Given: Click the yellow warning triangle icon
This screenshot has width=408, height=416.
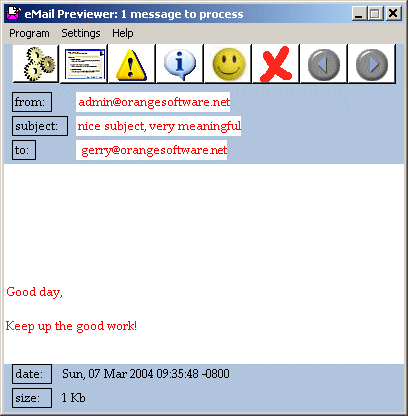Looking at the screenshot, I should tap(132, 63).
